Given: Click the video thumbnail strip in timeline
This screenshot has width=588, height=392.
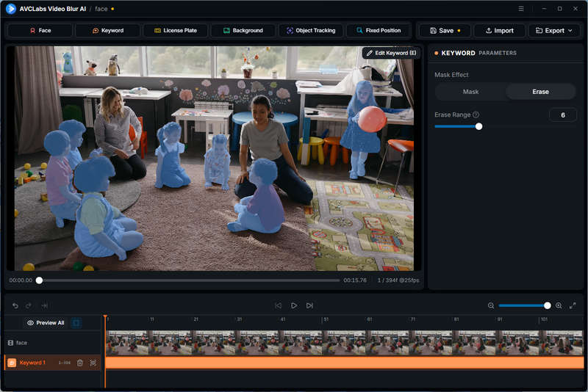Looking at the screenshot, I should coord(345,343).
